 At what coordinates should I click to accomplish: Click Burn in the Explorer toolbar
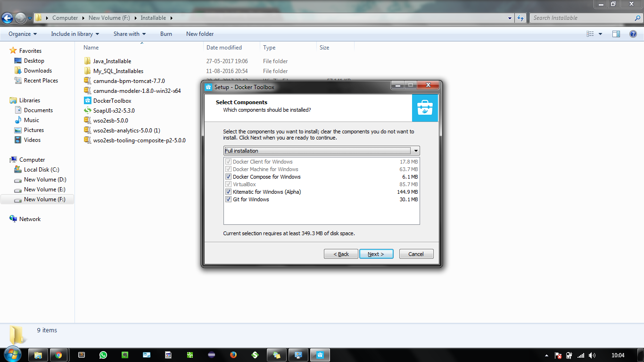pos(166,34)
